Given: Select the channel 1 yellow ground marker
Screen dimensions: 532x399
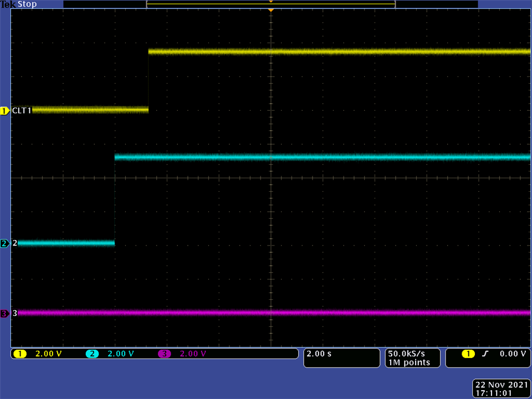Looking at the screenshot, I should tap(5, 111).
